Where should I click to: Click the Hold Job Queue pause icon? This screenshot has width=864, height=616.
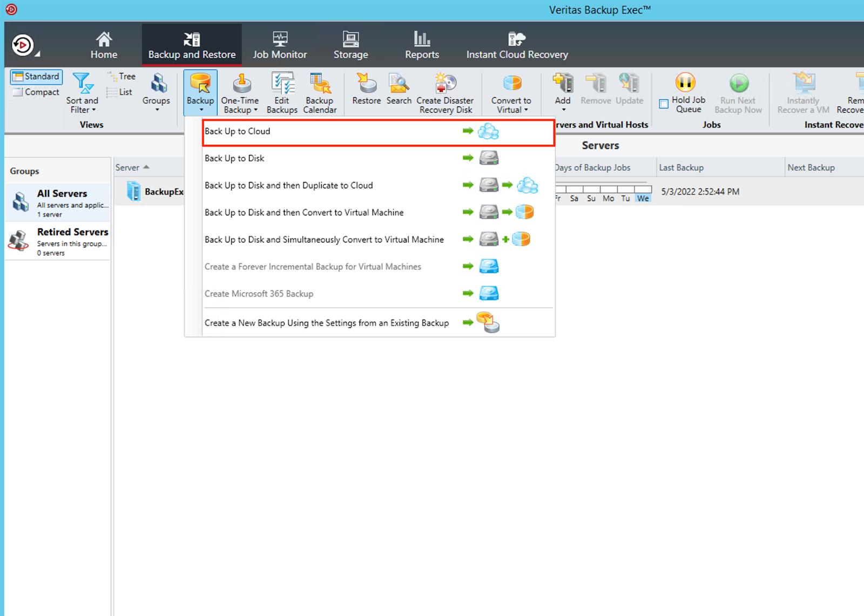tap(685, 83)
